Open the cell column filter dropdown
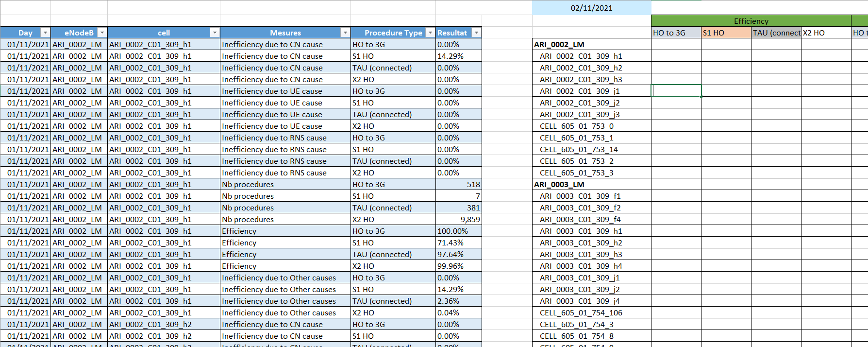The height and width of the screenshot is (347, 868). tap(215, 33)
